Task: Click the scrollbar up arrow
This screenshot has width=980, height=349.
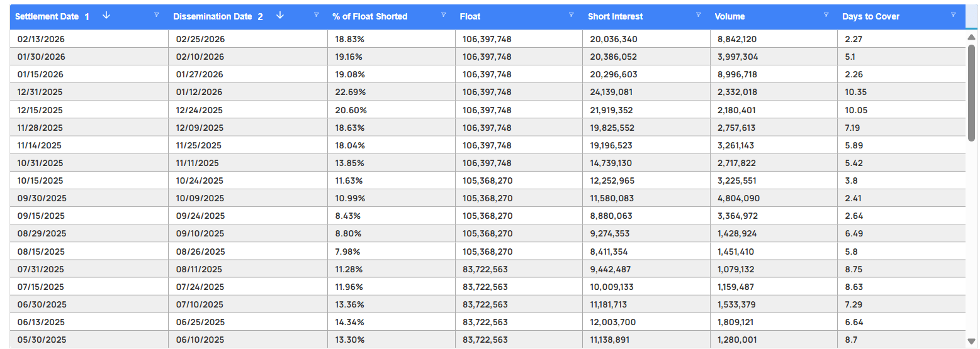Action: click(971, 37)
